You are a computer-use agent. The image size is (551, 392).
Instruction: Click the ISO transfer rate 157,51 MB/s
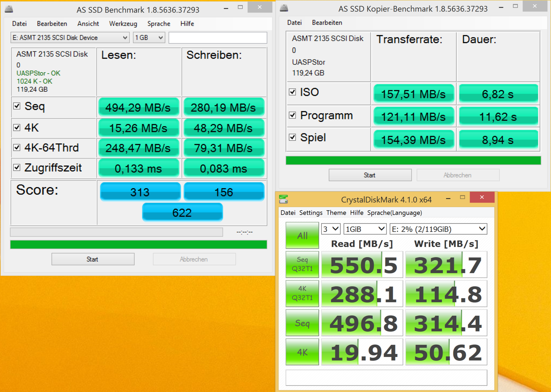[414, 94]
